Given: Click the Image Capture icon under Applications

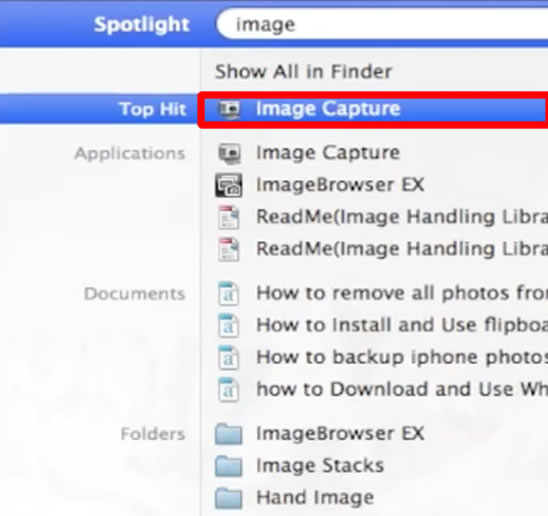Looking at the screenshot, I should click(229, 153).
